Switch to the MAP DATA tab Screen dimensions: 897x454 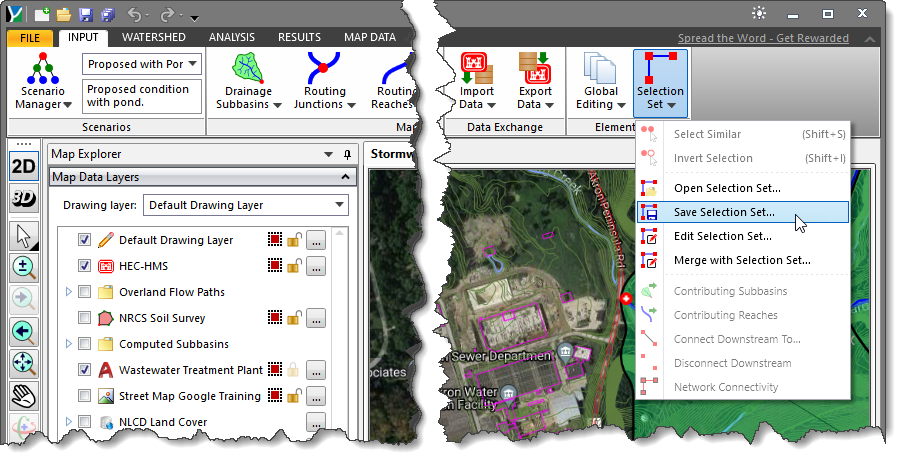tap(370, 37)
